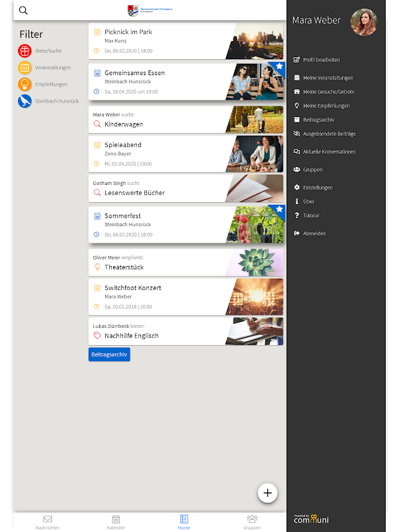399x532 pixels.
Task: Toggle the Empfehlungen filter
Action: point(25,84)
